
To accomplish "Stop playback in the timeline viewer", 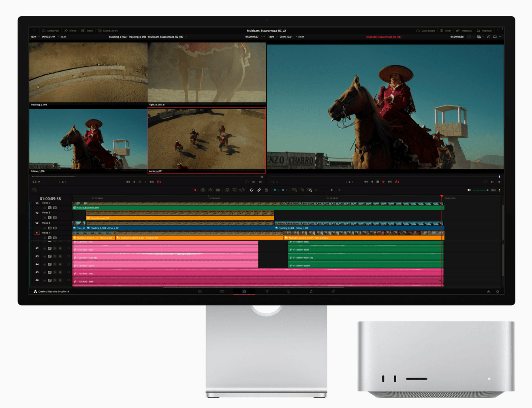I will tap(378, 182).
